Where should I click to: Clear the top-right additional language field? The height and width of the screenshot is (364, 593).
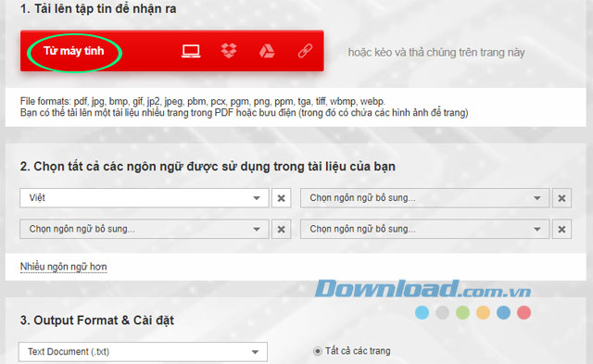(x=561, y=198)
